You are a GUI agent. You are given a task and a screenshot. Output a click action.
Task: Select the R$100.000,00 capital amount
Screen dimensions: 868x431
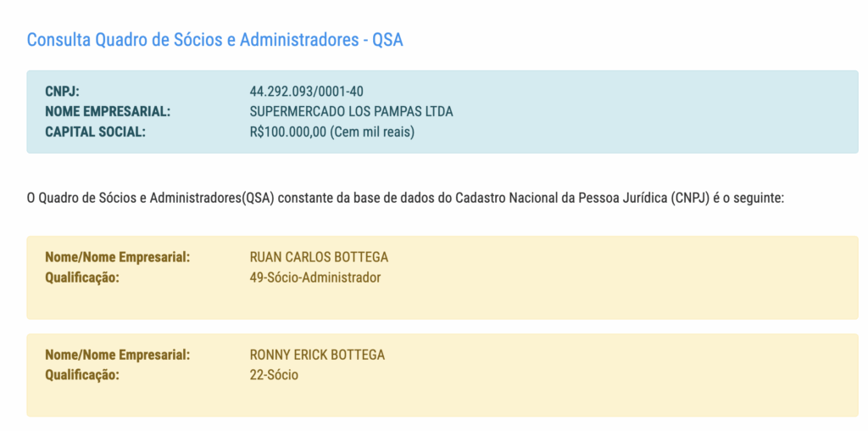pyautogui.click(x=287, y=132)
